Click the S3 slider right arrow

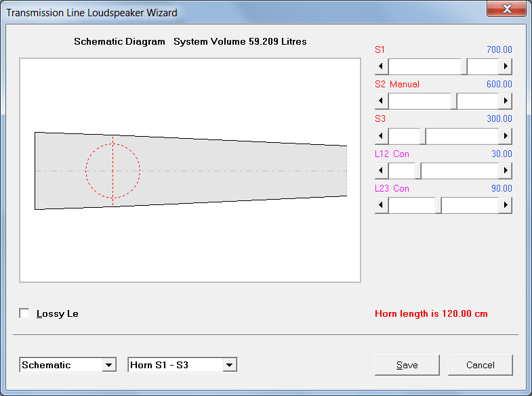tap(505, 136)
